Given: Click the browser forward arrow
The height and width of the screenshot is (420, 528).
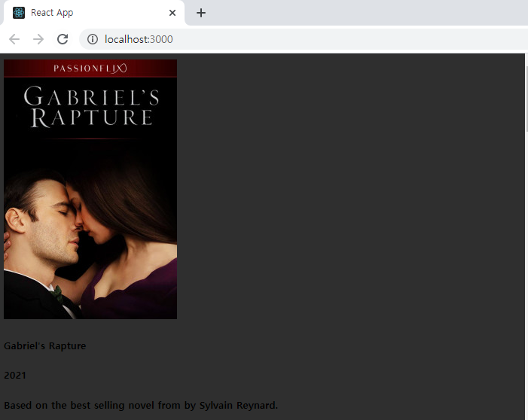Looking at the screenshot, I should click(38, 39).
